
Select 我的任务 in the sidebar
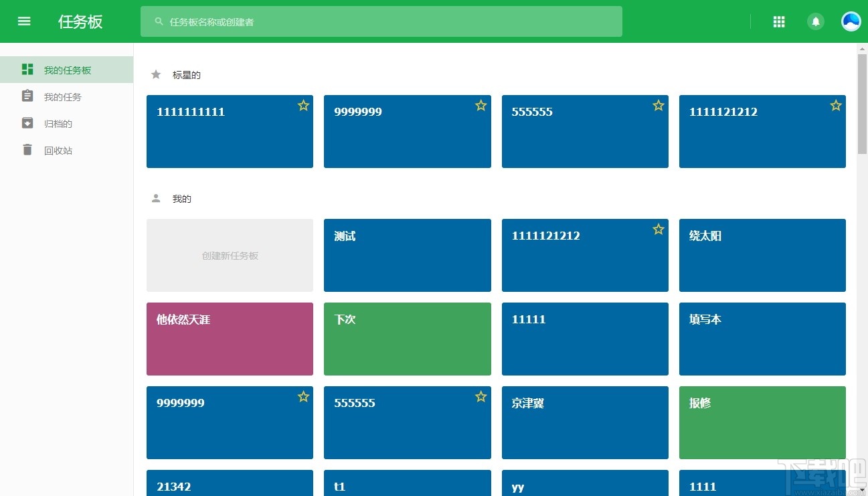(67, 96)
